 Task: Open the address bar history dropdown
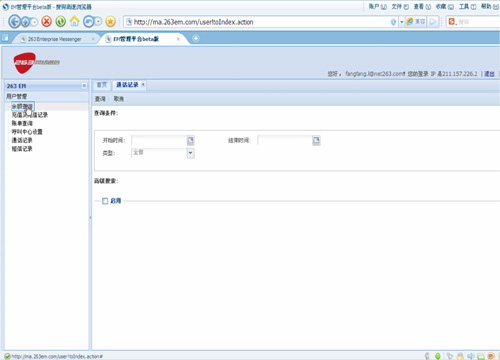[402, 22]
